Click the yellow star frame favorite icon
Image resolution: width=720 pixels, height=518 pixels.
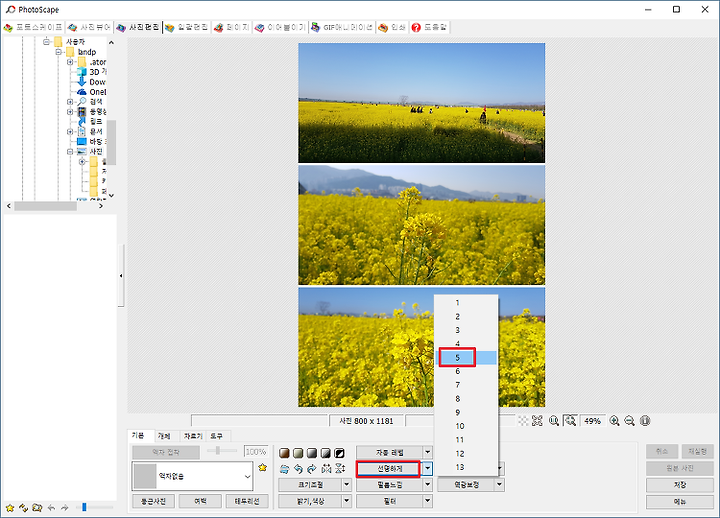click(263, 467)
